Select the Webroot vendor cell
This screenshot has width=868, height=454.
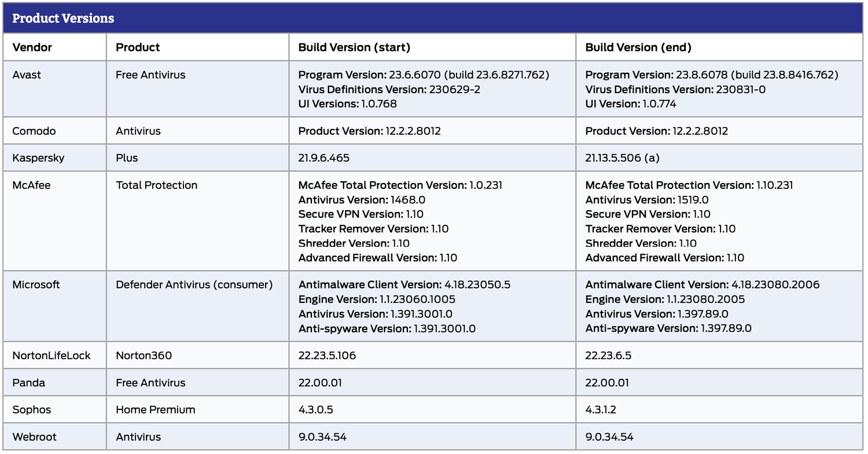pyautogui.click(x=35, y=437)
